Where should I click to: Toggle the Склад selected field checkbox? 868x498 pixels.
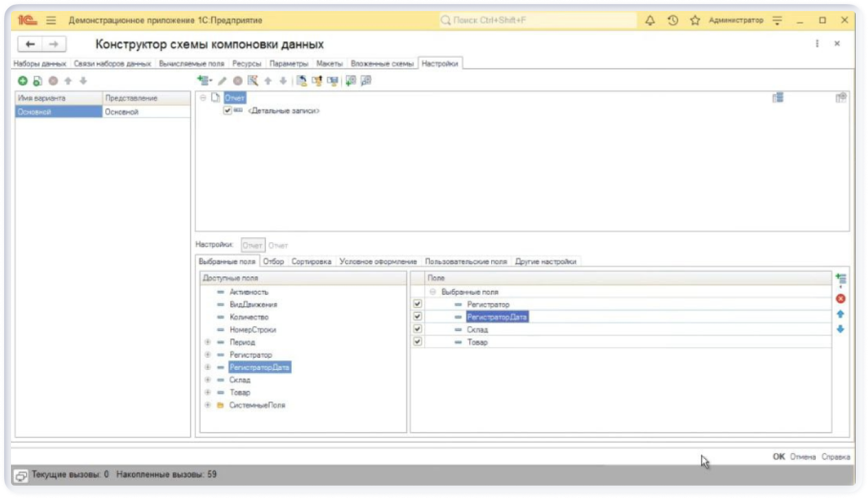tap(417, 329)
